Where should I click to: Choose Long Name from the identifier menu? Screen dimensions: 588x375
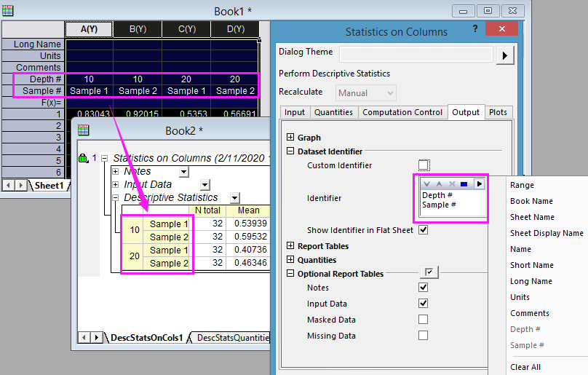pos(531,281)
